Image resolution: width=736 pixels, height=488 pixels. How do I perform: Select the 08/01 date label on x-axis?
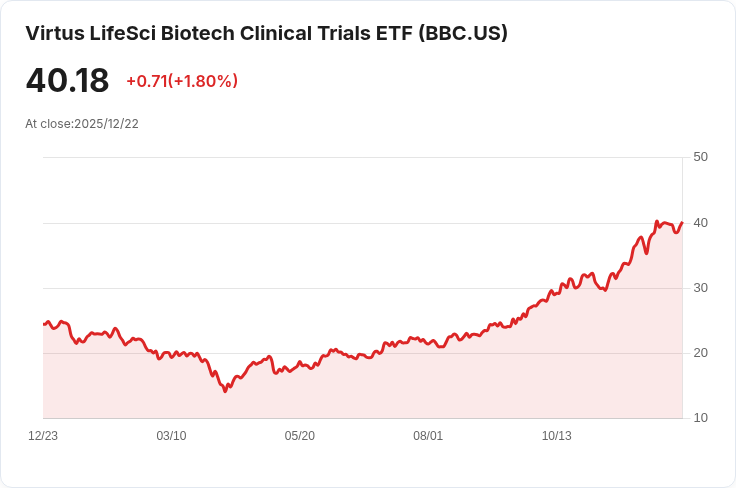[x=428, y=436]
